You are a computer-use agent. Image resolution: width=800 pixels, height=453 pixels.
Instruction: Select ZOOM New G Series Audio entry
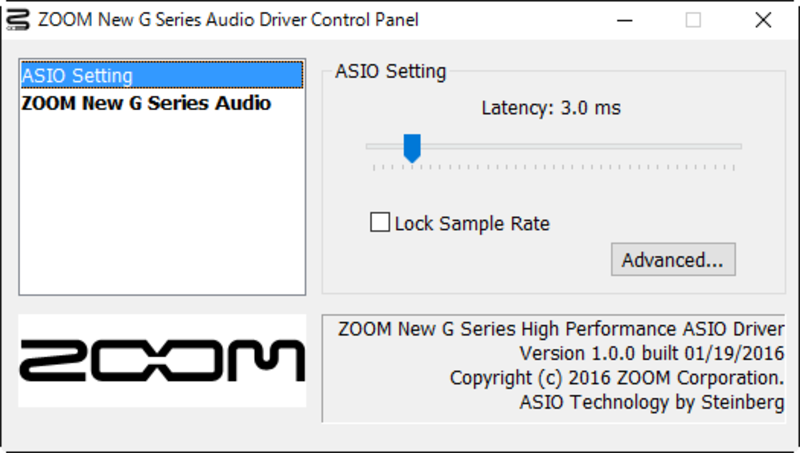point(146,103)
